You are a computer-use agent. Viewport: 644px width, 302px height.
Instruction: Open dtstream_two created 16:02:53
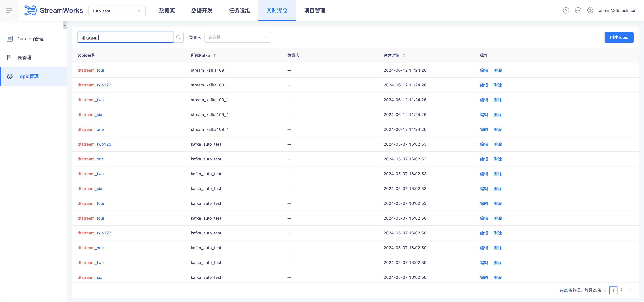click(x=90, y=174)
